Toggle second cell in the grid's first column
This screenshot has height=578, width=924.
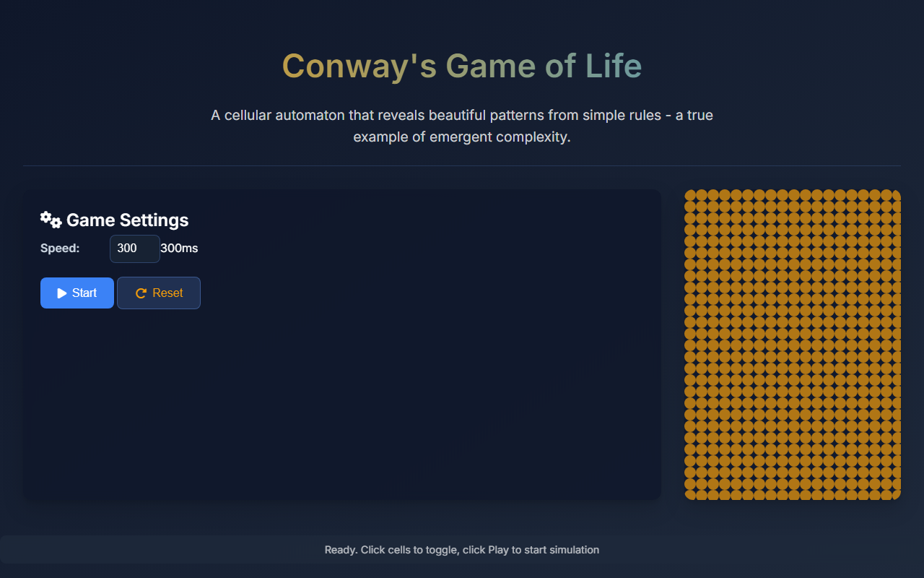tap(690, 207)
